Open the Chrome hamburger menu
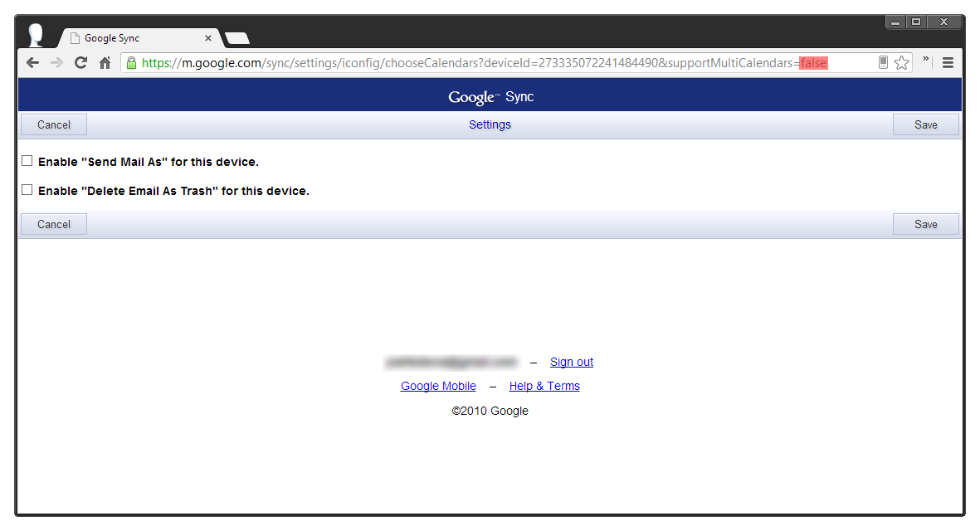This screenshot has height=531, width=980. coord(948,63)
